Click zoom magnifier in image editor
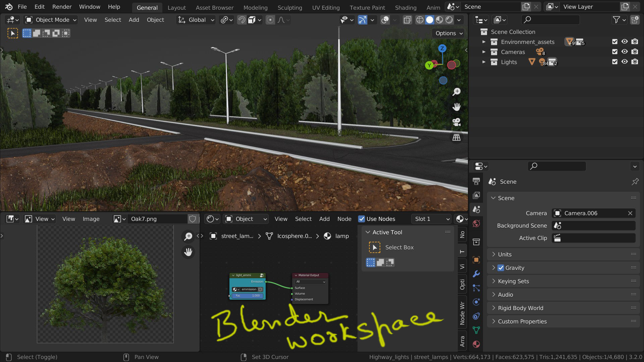644x362 pixels. 188,237
